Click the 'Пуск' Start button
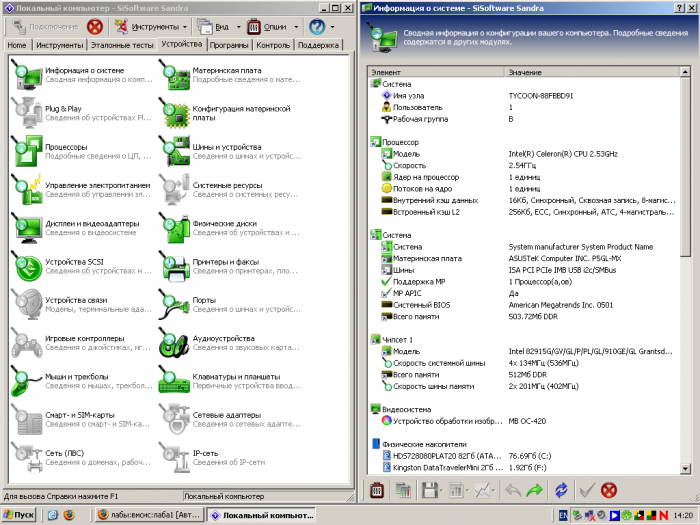700x525 pixels. (18, 515)
